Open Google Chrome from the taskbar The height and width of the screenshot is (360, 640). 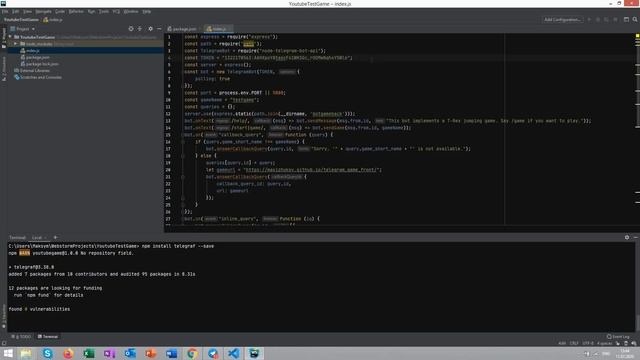(192, 353)
